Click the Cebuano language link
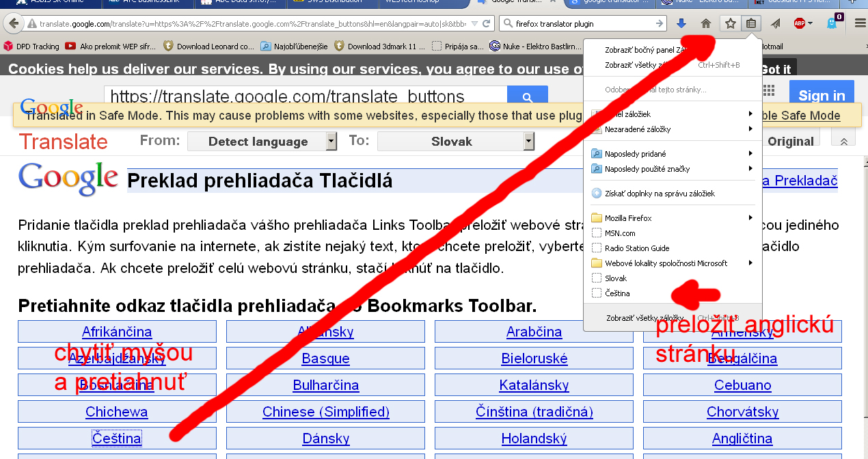 (x=742, y=385)
